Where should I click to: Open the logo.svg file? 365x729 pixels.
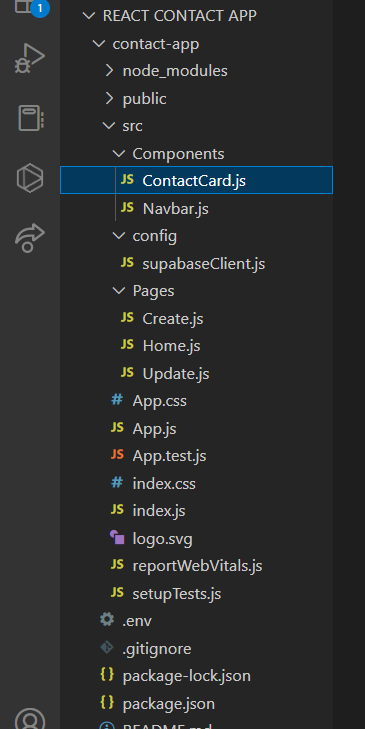tap(162, 539)
